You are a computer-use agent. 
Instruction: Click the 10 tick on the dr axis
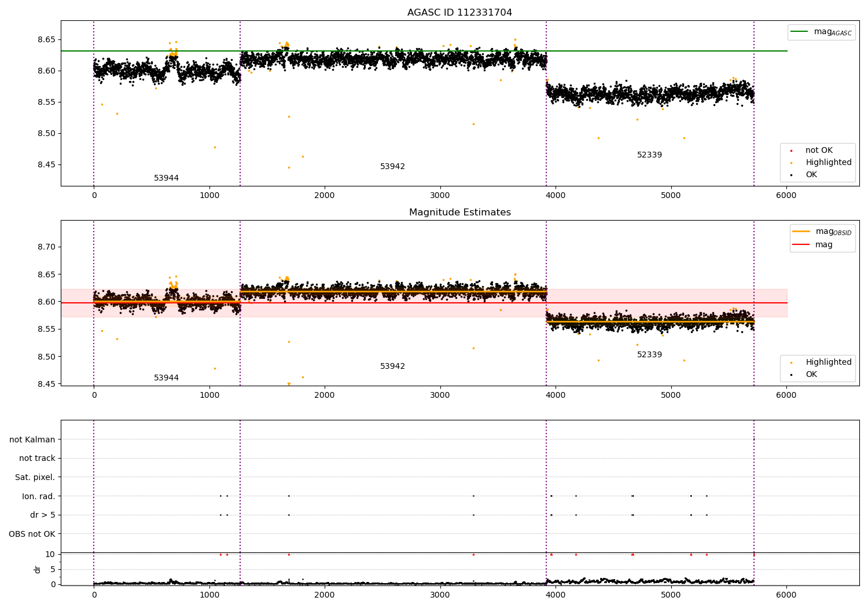coord(50,555)
